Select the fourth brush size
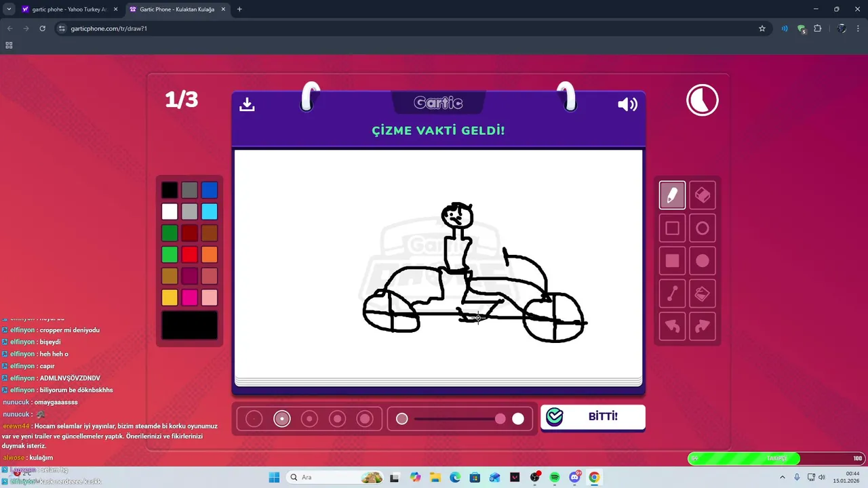The image size is (868, 488). [338, 419]
